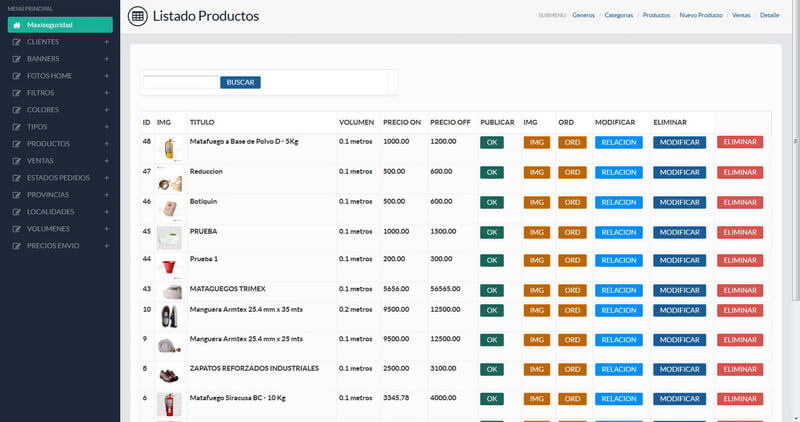Image resolution: width=800 pixels, height=422 pixels.
Task: Toggle the OK publish button for product 48
Action: (492, 142)
